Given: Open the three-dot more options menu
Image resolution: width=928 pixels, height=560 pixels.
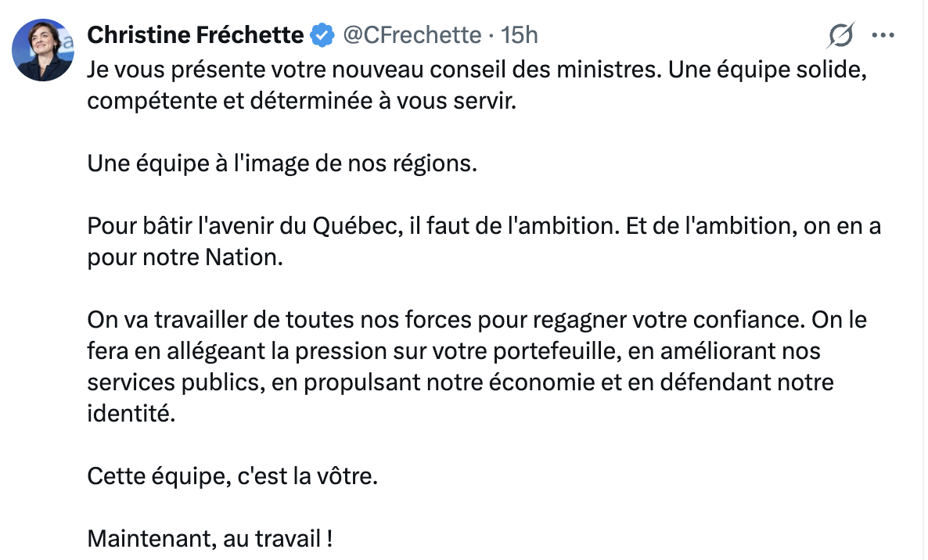Looking at the screenshot, I should tap(883, 36).
